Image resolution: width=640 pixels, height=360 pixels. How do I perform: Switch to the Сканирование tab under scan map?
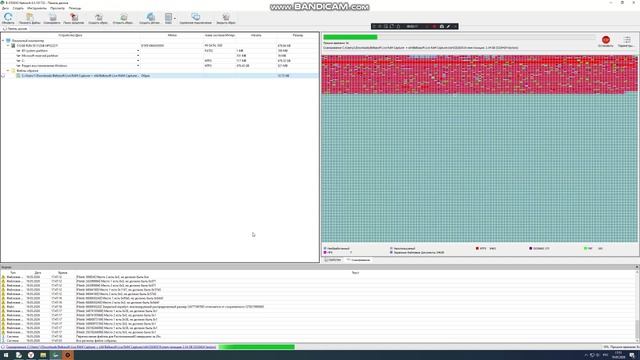point(358,260)
